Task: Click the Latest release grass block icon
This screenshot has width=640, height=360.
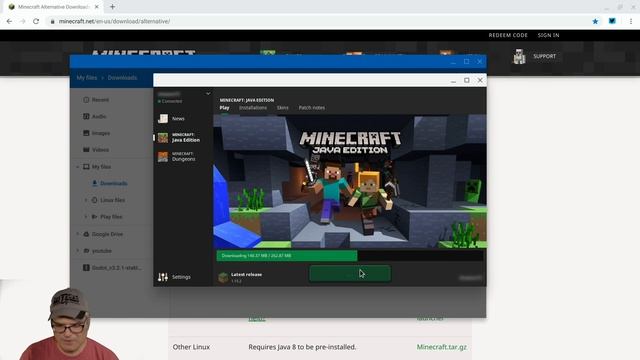Action: [x=223, y=277]
